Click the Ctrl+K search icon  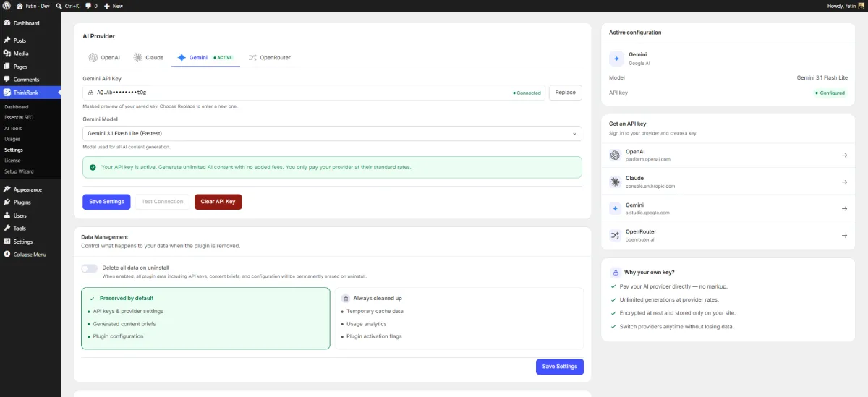[x=59, y=6]
